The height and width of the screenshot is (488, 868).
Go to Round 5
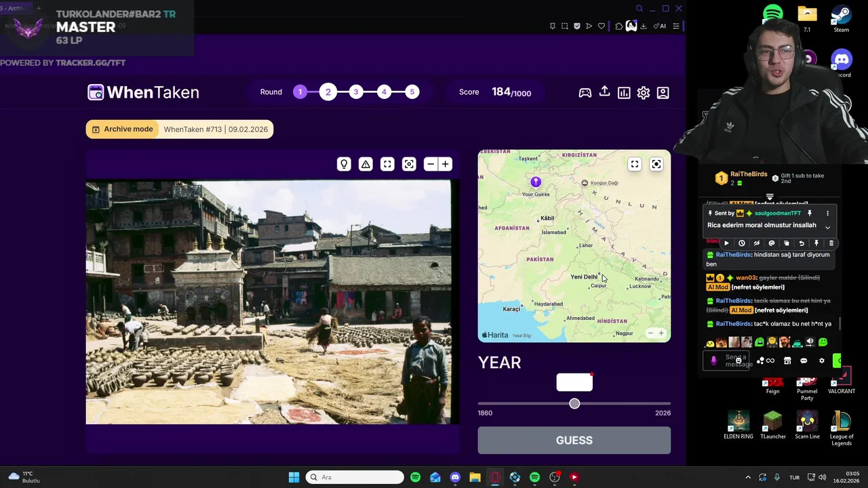412,92
